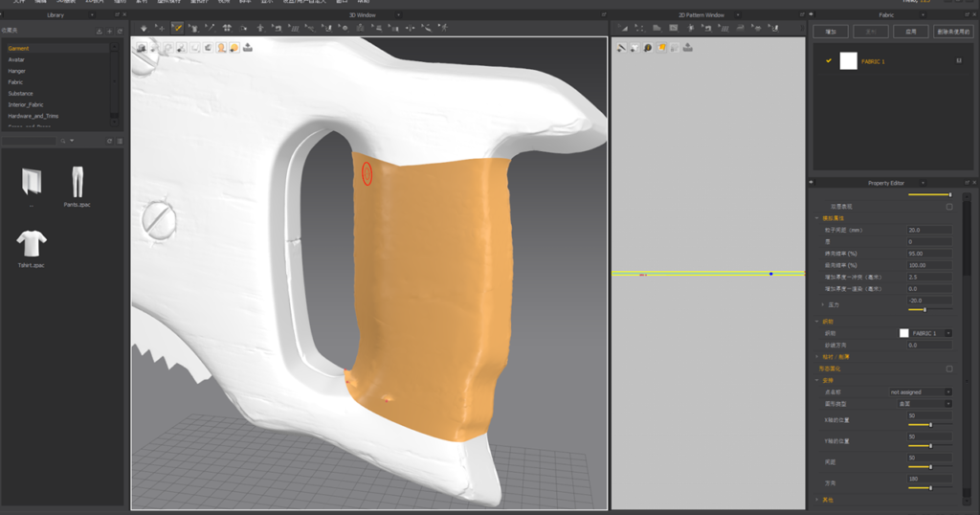Screen dimensions: 980x515
Task: Click the first button in Fabric panel
Action: pyautogui.click(x=830, y=32)
